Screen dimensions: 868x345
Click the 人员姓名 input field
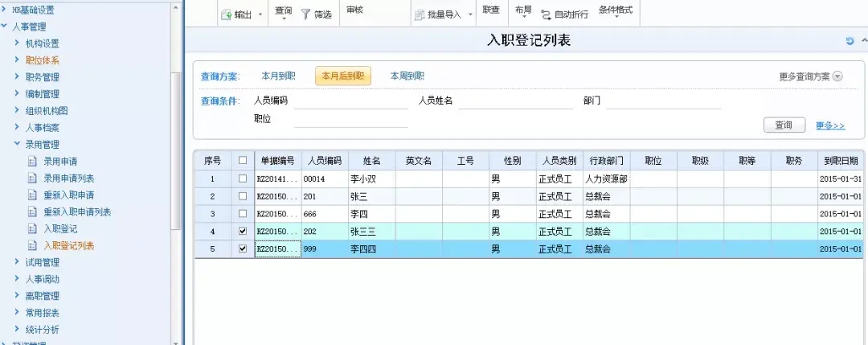click(515, 101)
